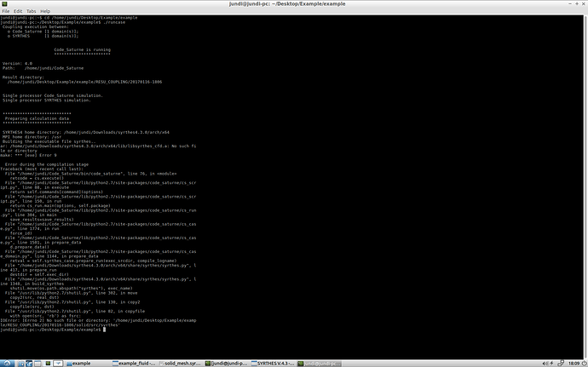The image size is (588, 367).
Task: Click 'Single processor SYRTHES simulation.' line
Action: click(x=47, y=100)
